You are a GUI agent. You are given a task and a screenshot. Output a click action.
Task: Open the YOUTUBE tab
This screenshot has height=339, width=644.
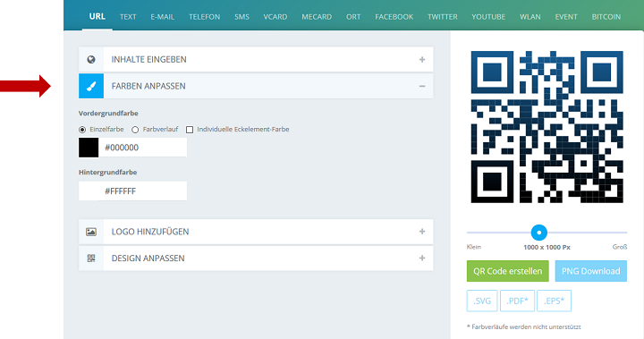pyautogui.click(x=488, y=17)
